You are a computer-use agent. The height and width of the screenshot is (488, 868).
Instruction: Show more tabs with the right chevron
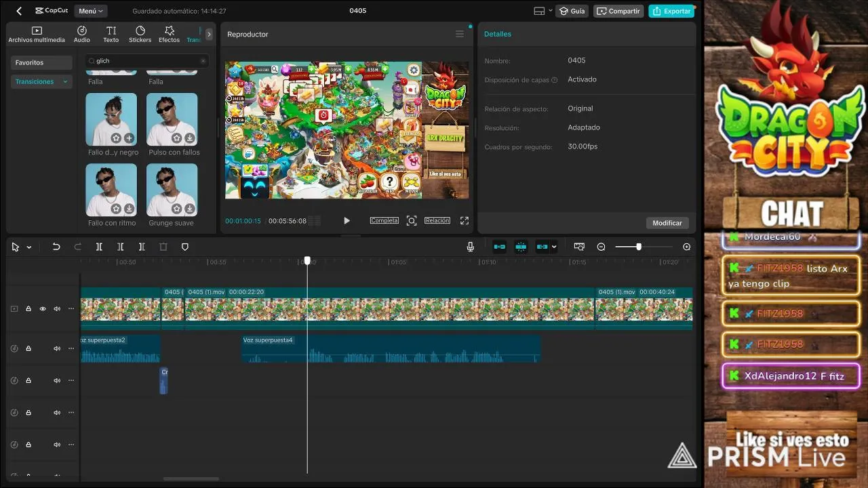click(209, 34)
